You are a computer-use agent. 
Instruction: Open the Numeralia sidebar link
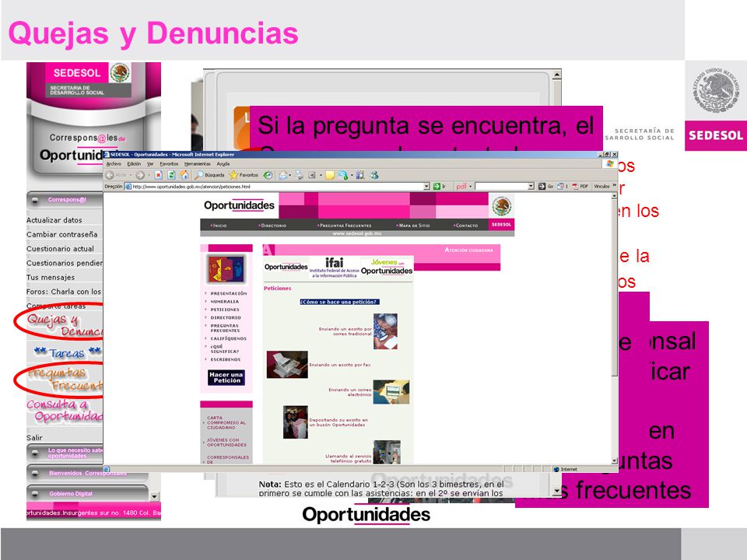pyautogui.click(x=224, y=302)
